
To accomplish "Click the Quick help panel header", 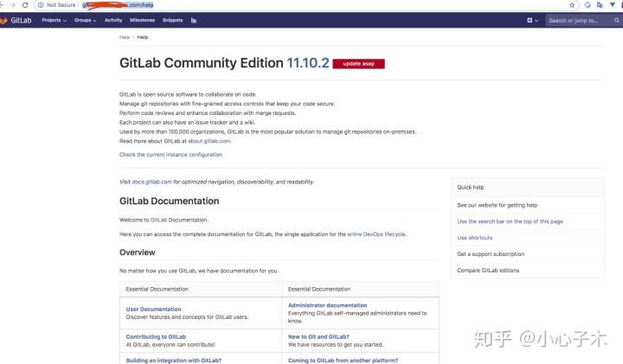I will click(528, 188).
